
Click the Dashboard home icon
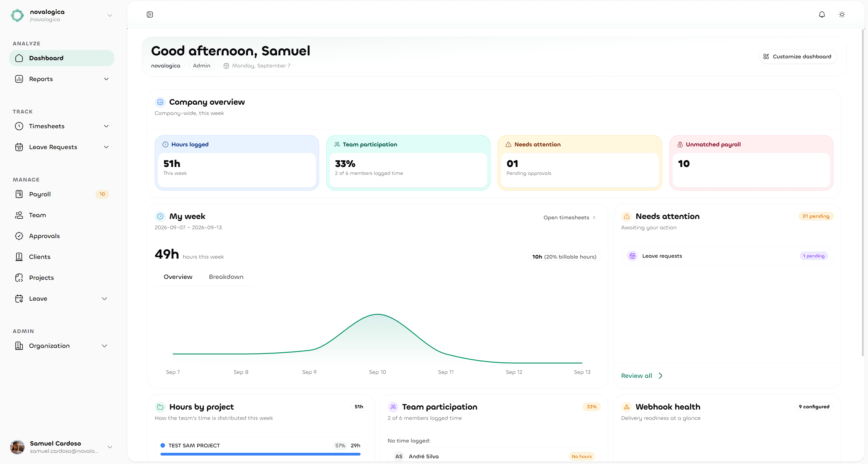pyautogui.click(x=19, y=58)
